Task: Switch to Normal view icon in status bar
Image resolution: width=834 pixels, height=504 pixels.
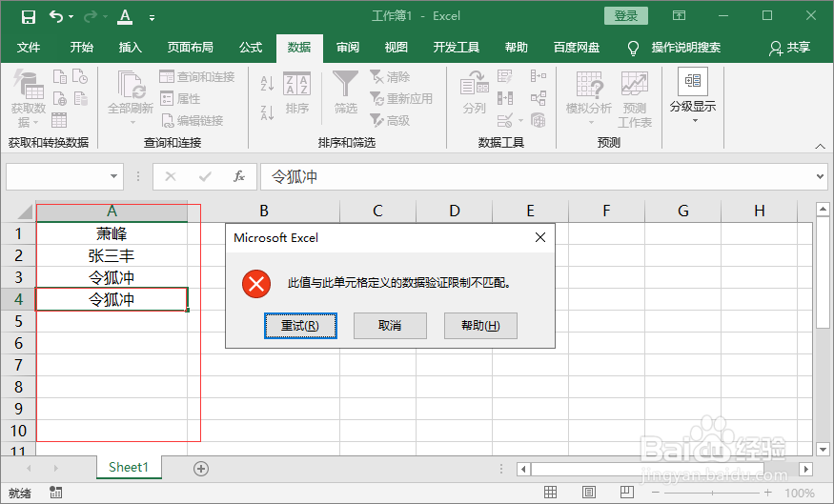Action: pos(551,493)
